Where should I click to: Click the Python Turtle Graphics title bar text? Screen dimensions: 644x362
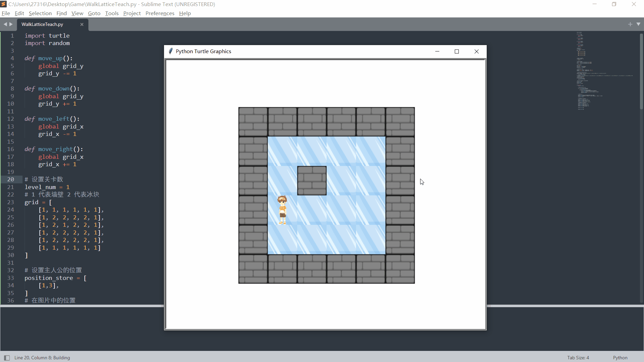click(203, 51)
